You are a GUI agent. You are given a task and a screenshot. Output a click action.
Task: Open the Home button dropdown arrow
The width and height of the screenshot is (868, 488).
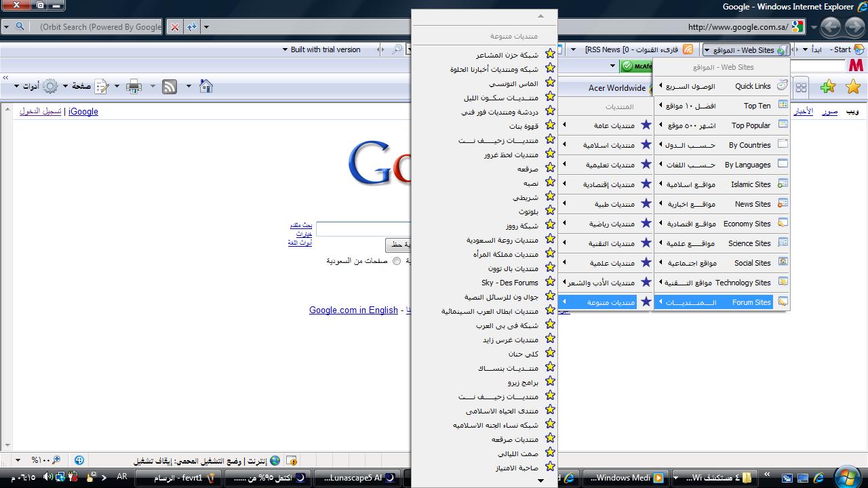coord(189,86)
